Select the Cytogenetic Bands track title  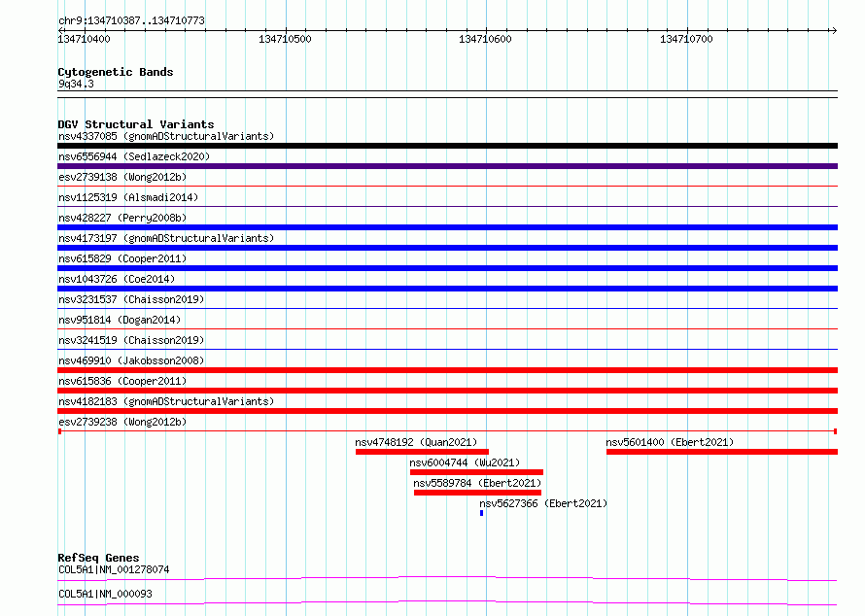click(116, 72)
